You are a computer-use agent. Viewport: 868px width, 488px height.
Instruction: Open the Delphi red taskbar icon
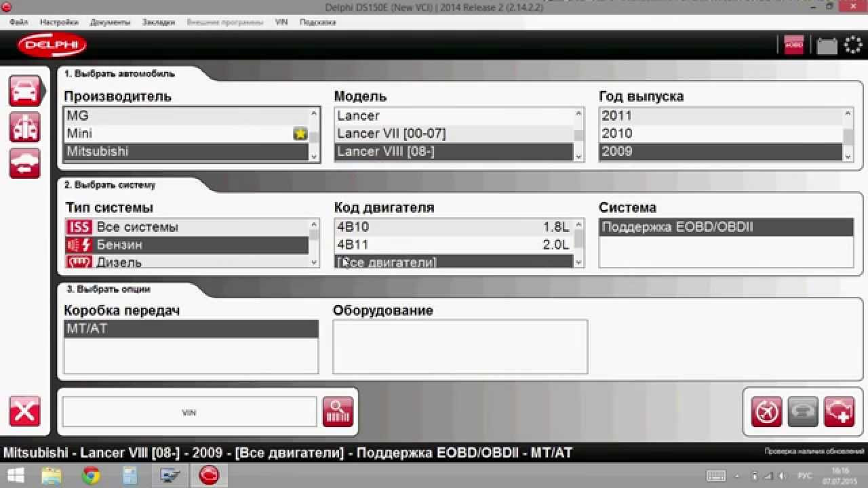click(x=209, y=476)
